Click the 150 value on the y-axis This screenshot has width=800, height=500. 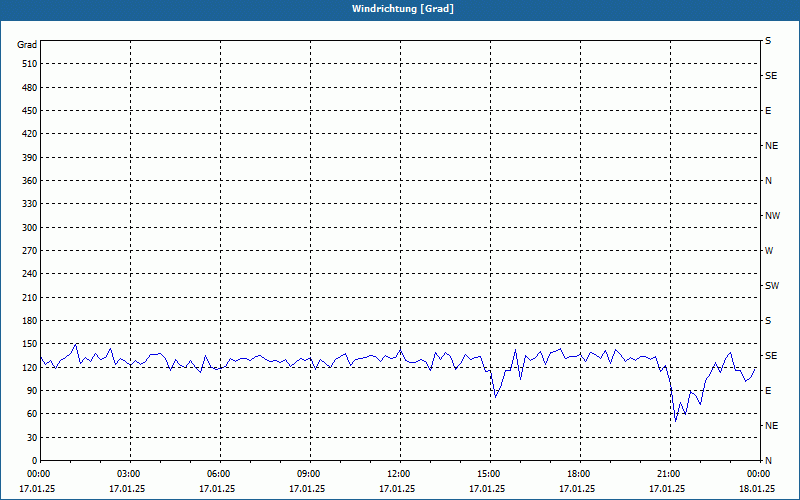30,344
